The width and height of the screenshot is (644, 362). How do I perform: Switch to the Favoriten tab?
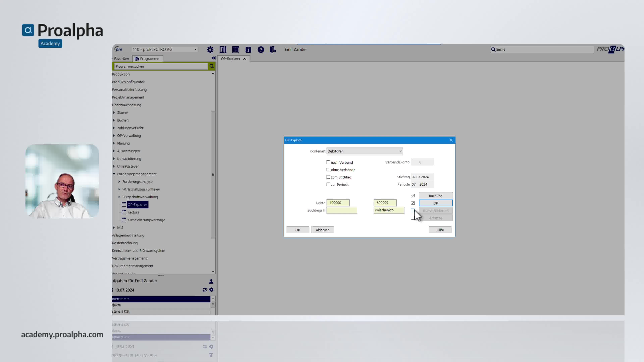121,58
